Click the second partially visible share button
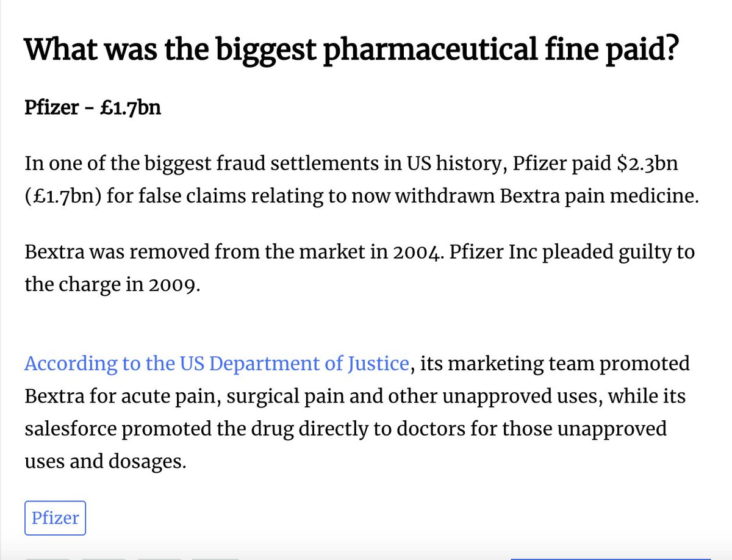The width and height of the screenshot is (732, 560). pyautogui.click(x=103, y=558)
